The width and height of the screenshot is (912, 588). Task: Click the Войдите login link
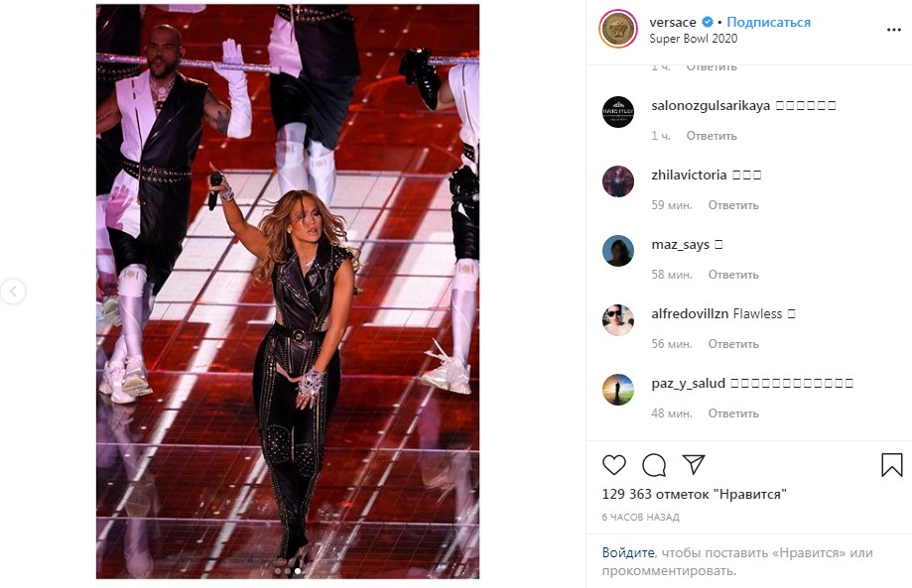(x=628, y=552)
